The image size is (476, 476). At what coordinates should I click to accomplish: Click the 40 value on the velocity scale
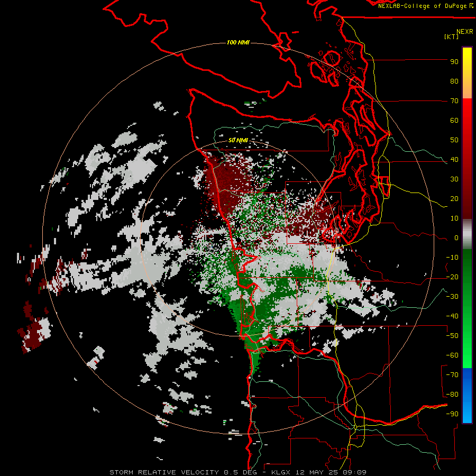pyautogui.click(x=454, y=160)
